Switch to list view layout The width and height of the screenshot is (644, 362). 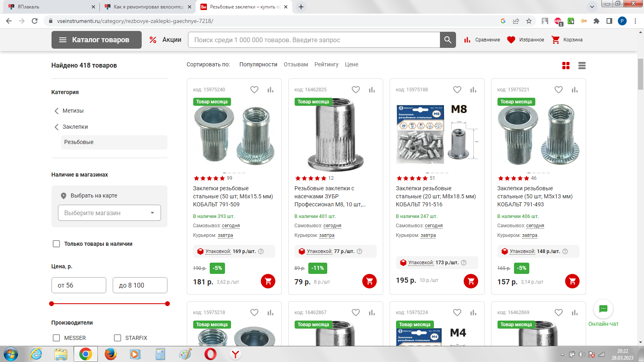coord(582,66)
